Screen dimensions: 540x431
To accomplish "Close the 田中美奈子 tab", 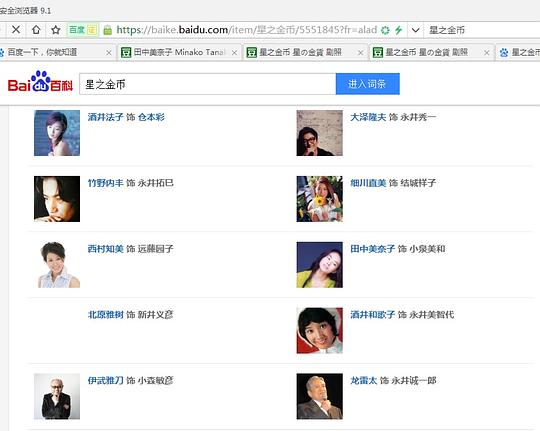I will tap(234, 53).
